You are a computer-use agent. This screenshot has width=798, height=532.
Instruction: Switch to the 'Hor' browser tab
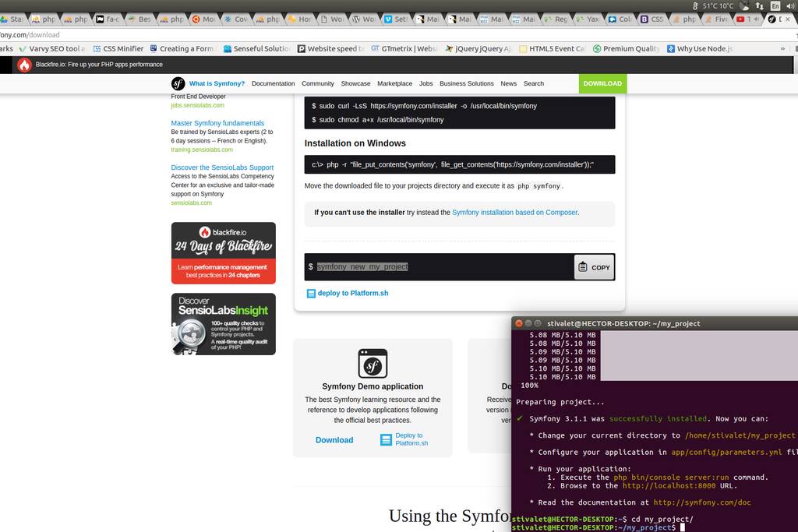[x=300, y=19]
